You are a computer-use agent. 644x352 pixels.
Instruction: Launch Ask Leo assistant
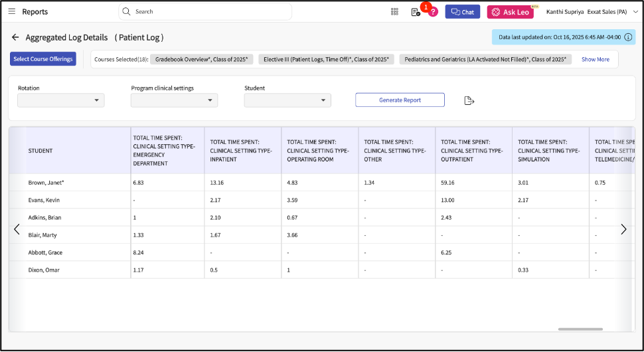(510, 12)
